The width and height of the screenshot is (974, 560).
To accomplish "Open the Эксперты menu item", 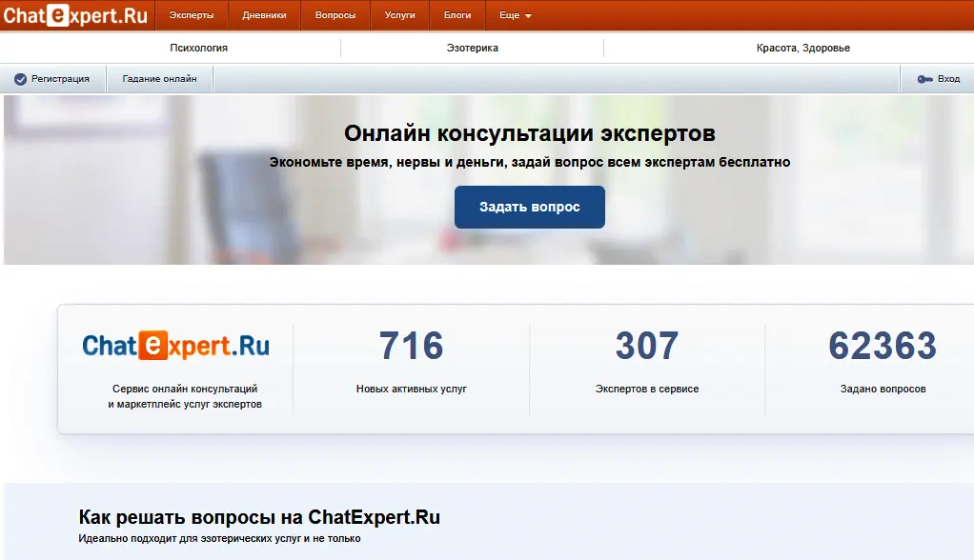I will (192, 16).
